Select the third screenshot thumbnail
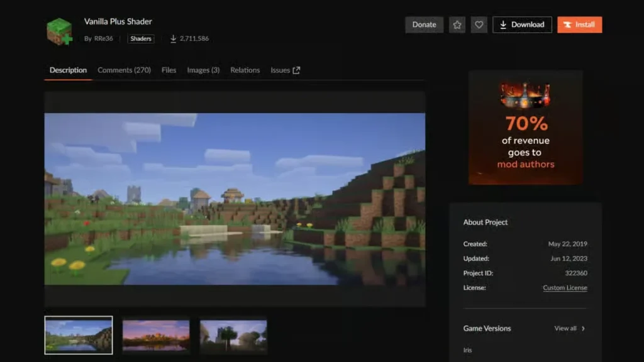 (233, 335)
